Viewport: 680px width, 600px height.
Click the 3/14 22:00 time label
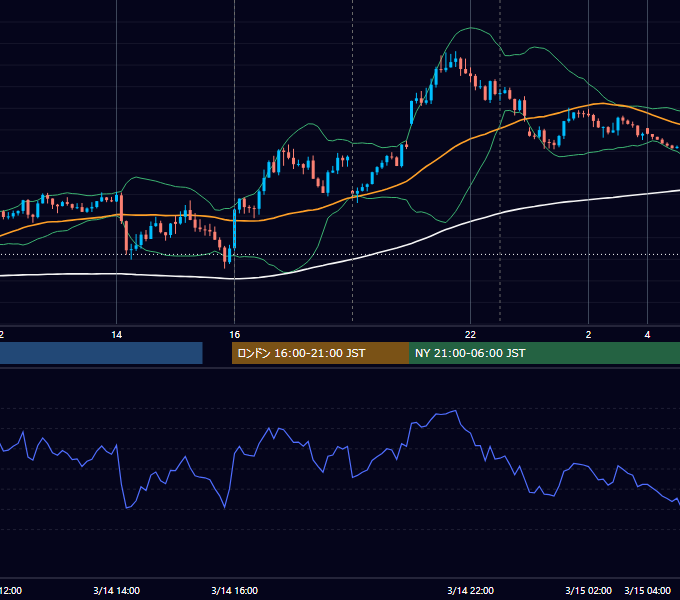(471, 590)
